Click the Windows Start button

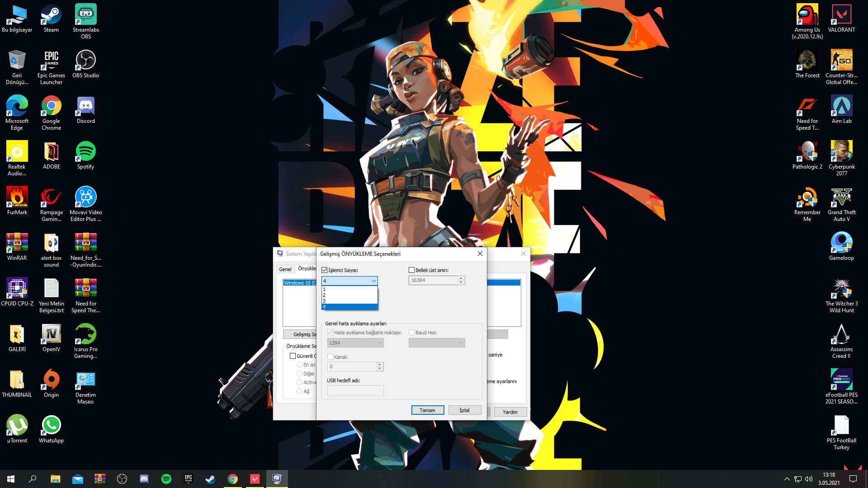(11, 479)
